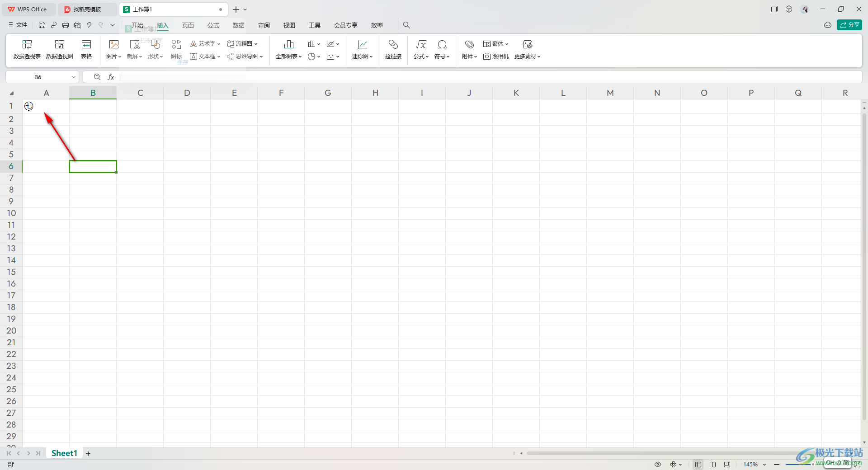Toggle eye-protection mode eye icon
868x470 pixels.
click(x=658, y=465)
